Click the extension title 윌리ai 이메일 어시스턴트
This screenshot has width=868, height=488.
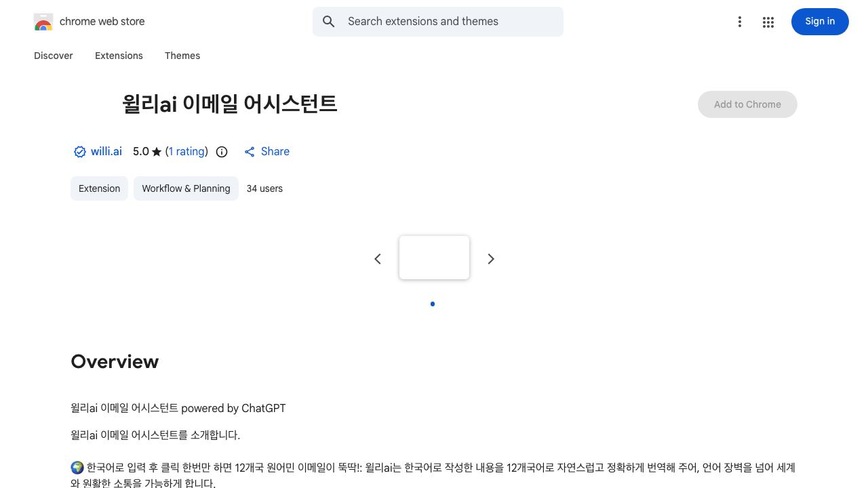pyautogui.click(x=229, y=104)
